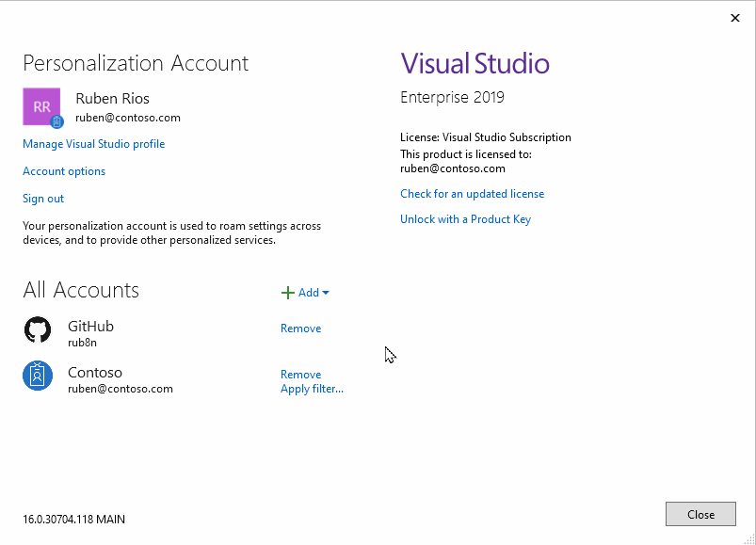
Task: Apply filter on the Contoso account
Action: (312, 388)
